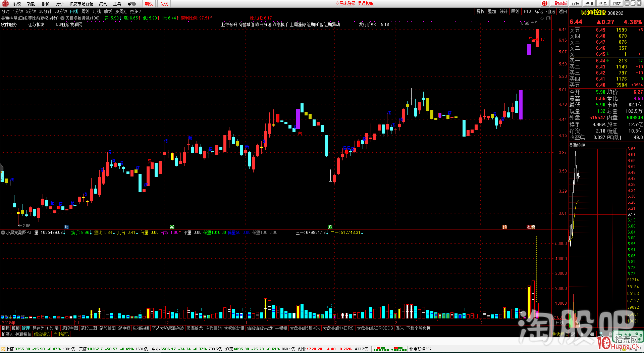Select the 5分钟 chart period
644x353 pixels.
click(x=31, y=11)
